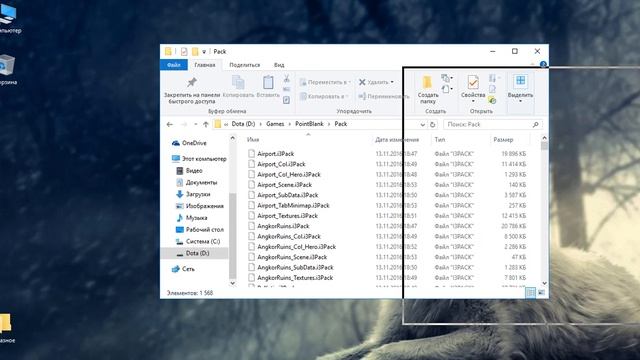The height and width of the screenshot is (360, 640).
Task: Select Музыка in navigation pane
Action: [x=192, y=218]
